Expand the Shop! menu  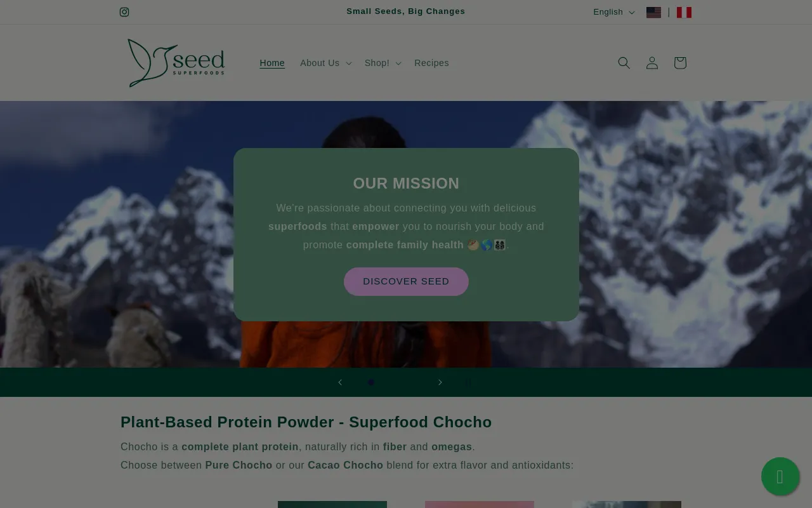[383, 63]
